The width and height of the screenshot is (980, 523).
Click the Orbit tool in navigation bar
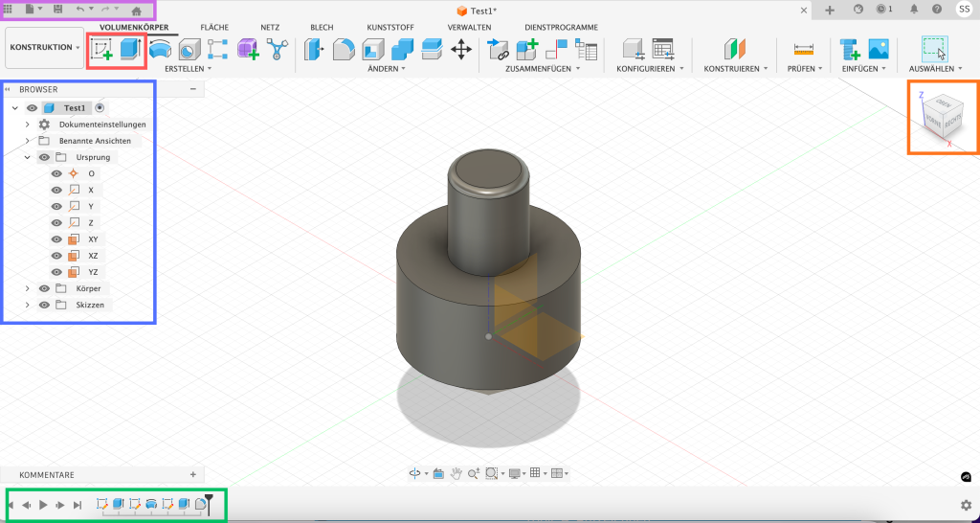click(x=415, y=473)
